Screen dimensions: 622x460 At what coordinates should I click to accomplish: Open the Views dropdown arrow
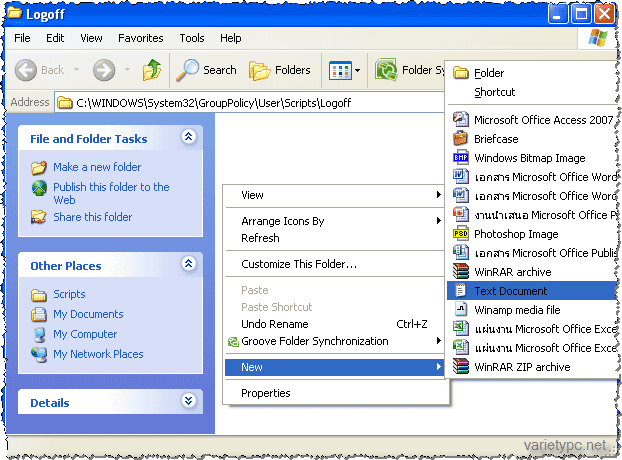coord(357,71)
